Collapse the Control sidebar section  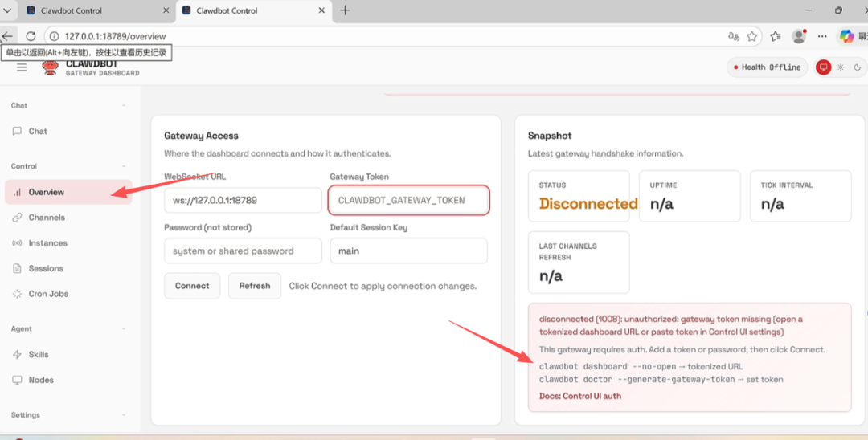pyautogui.click(x=123, y=166)
